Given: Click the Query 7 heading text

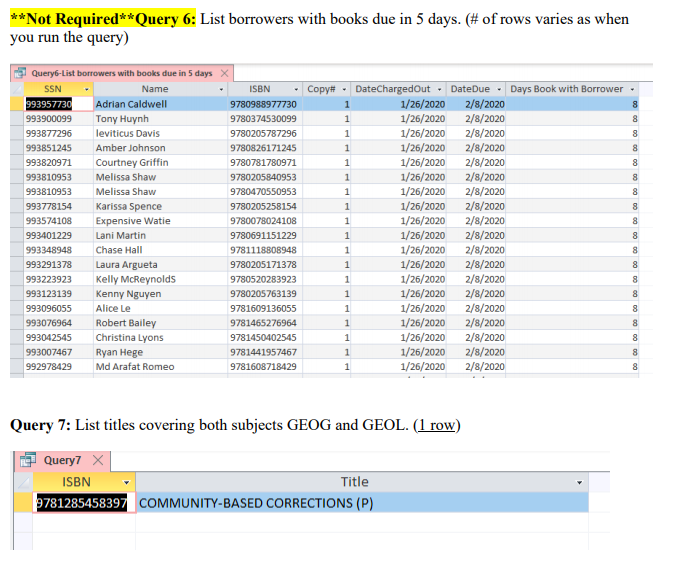Looking at the screenshot, I should pyautogui.click(x=40, y=425).
